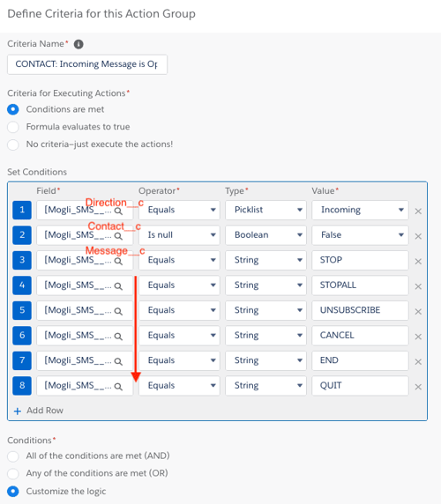Click the Criteria Name info icon
Image resolution: width=441 pixels, height=504 pixels.
[78, 44]
